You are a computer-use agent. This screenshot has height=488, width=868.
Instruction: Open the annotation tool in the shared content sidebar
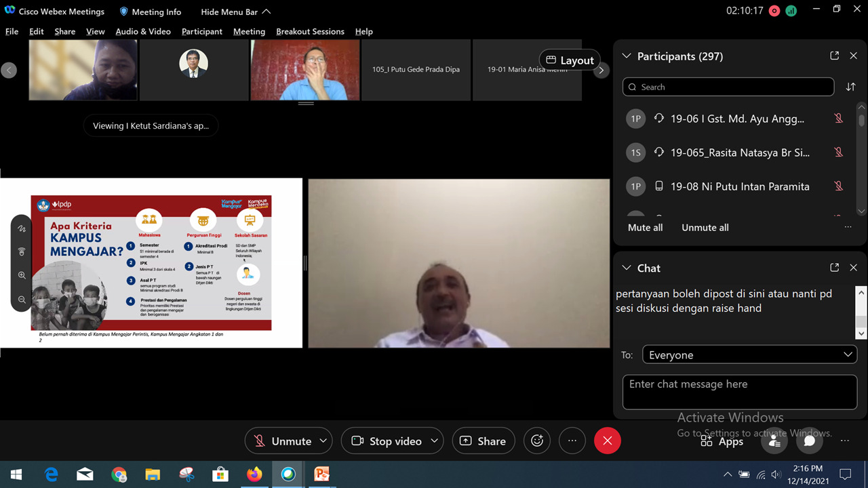(x=22, y=228)
